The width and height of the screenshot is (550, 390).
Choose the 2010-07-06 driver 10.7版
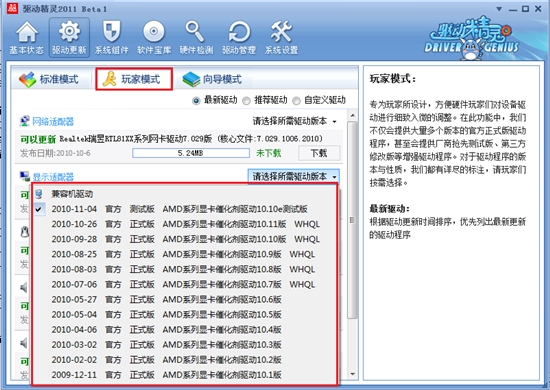(185, 284)
